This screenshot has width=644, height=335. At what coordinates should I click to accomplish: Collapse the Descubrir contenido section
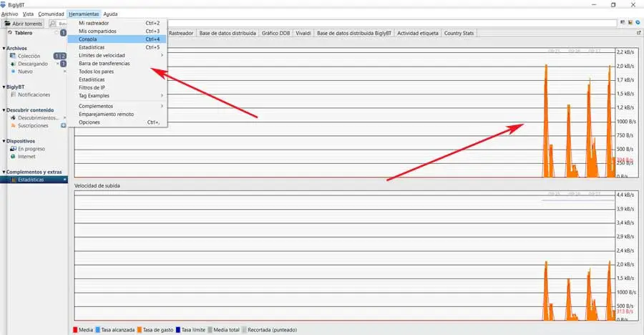[x=4, y=110]
